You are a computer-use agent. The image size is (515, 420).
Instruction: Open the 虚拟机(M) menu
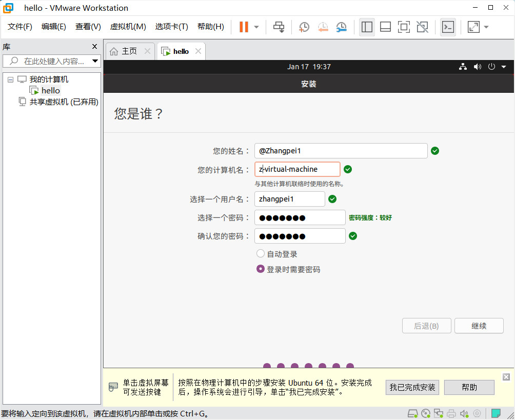(x=128, y=27)
